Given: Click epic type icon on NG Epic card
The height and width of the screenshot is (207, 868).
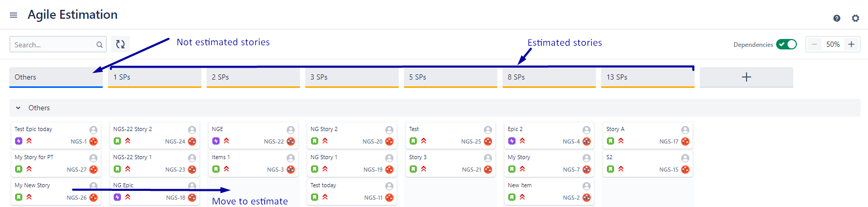Looking at the screenshot, I should [117, 197].
